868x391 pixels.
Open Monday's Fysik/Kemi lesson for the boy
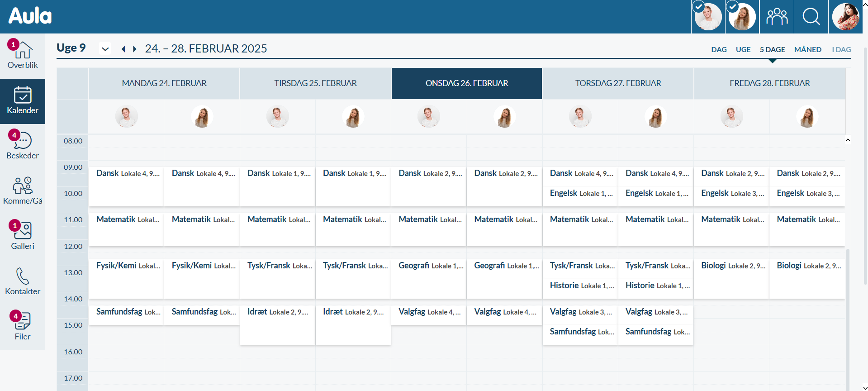[x=127, y=266]
